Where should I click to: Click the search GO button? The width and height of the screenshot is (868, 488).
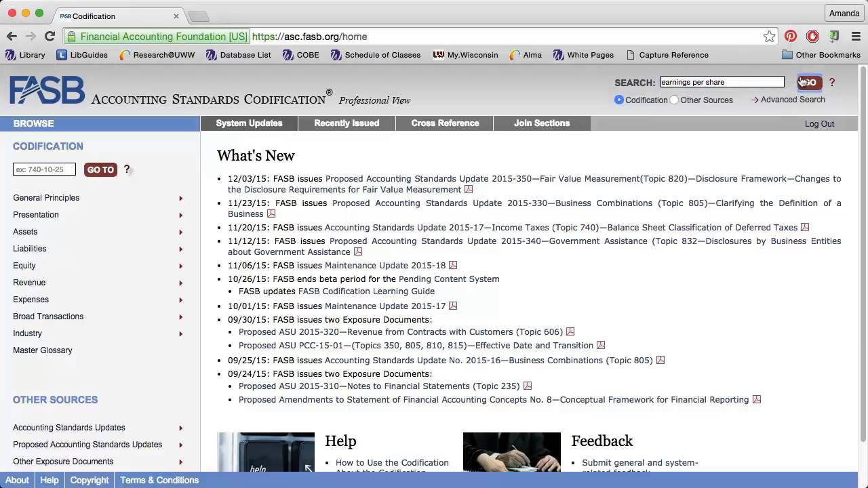pos(809,82)
